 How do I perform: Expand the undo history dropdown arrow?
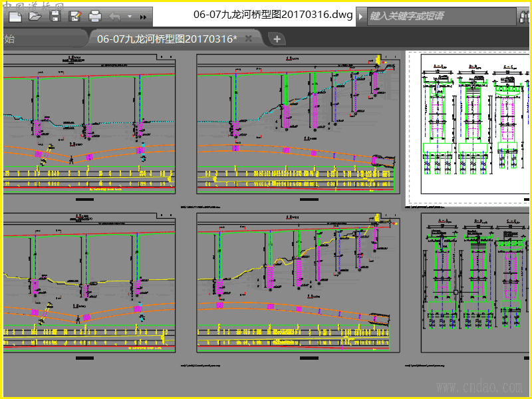point(129,16)
